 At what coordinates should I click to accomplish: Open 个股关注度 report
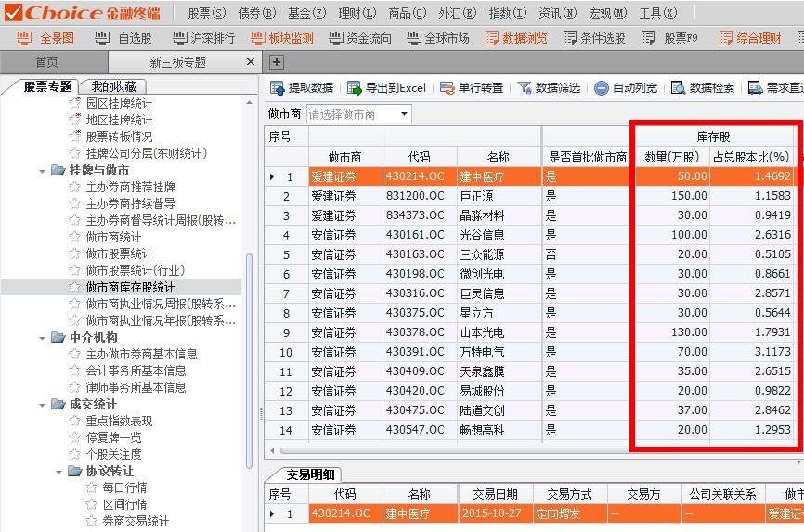coord(113,454)
